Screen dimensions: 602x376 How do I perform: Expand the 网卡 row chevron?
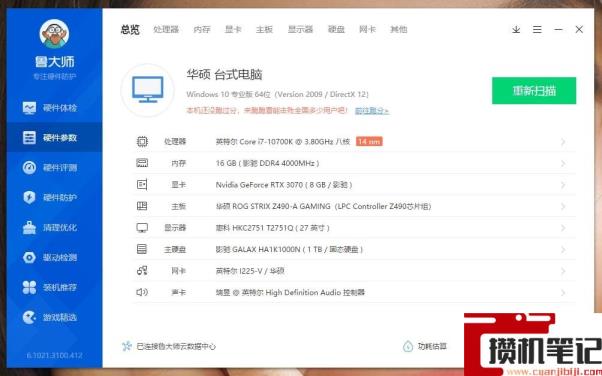[563, 271]
